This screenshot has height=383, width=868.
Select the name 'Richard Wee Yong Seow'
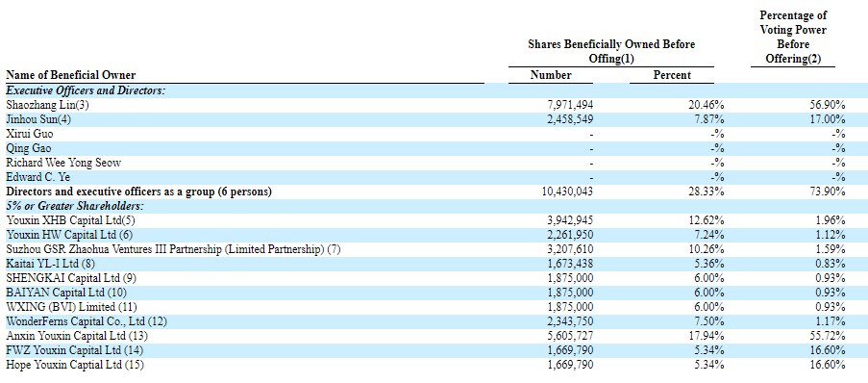click(63, 163)
